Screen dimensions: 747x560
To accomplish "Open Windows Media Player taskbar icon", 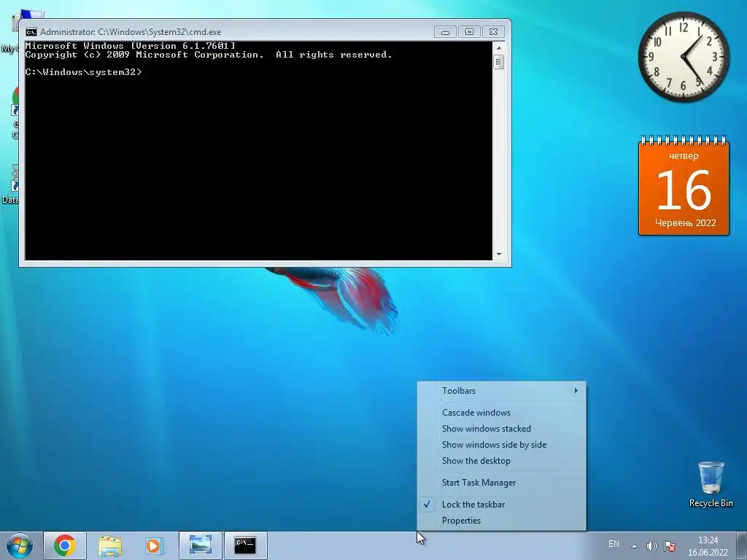I will tap(155, 545).
